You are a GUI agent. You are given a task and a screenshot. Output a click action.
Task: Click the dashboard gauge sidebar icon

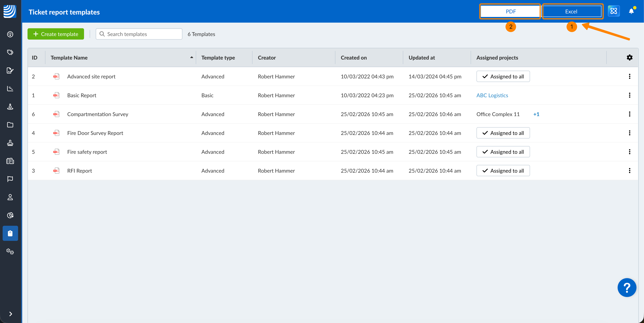tap(10, 34)
